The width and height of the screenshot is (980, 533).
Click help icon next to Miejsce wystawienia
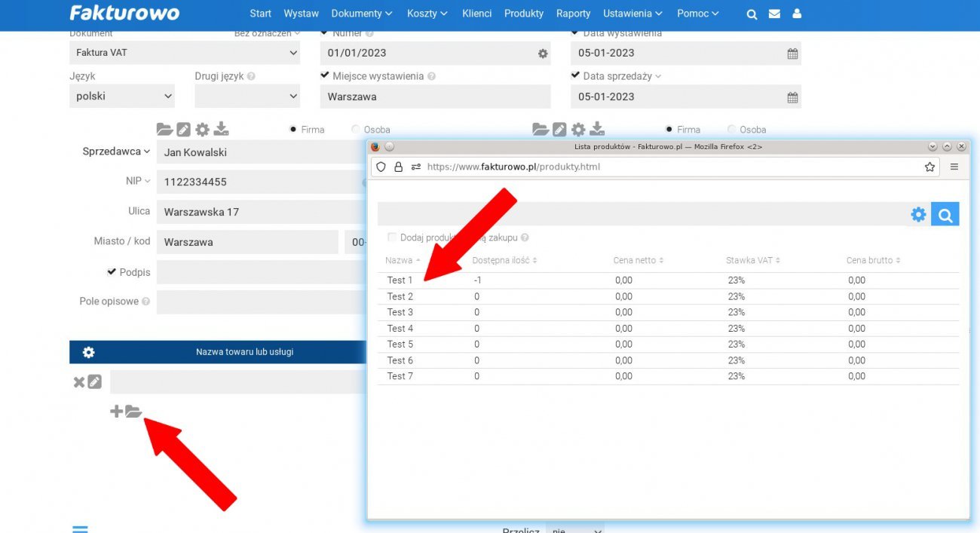pos(431,76)
